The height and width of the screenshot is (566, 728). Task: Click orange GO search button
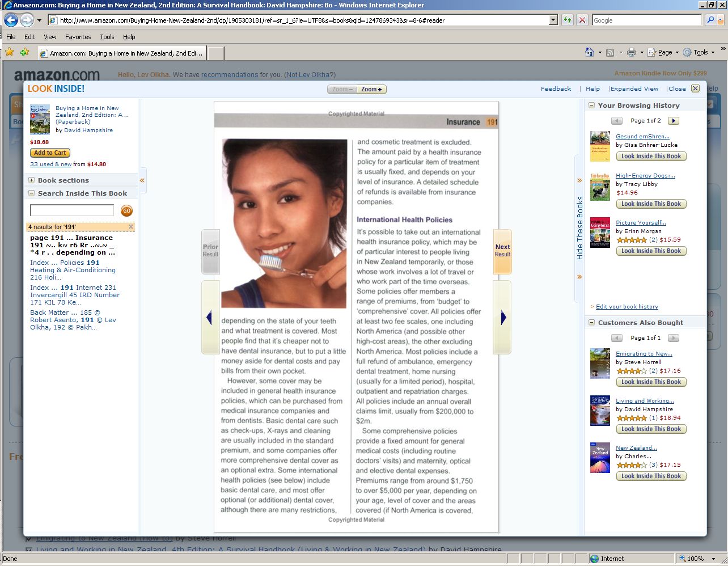(x=126, y=211)
